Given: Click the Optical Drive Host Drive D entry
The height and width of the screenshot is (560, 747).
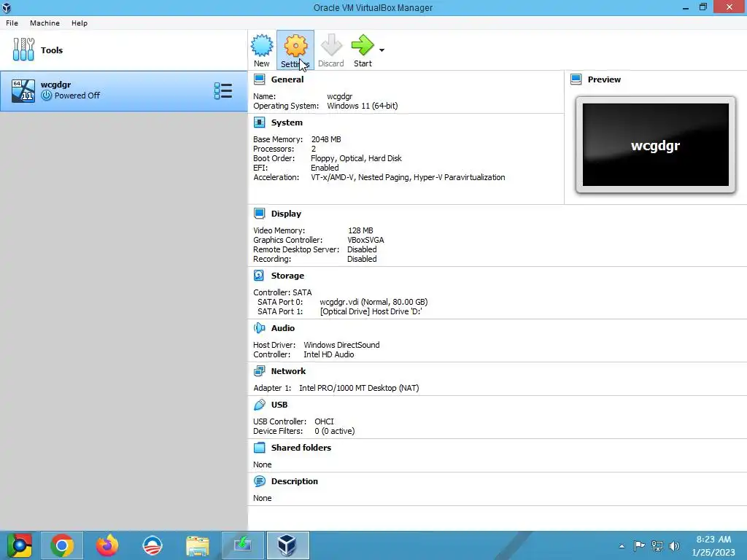Looking at the screenshot, I should point(371,311).
